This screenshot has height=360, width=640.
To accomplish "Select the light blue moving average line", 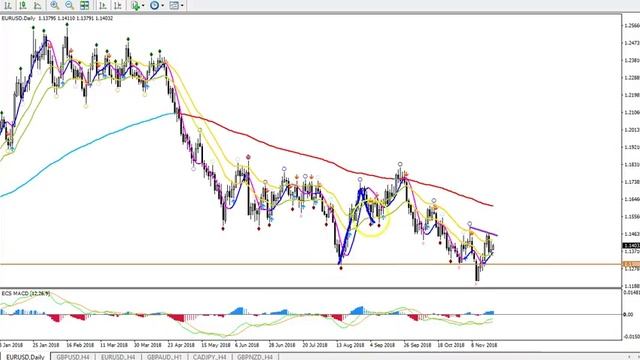I will (88, 143).
